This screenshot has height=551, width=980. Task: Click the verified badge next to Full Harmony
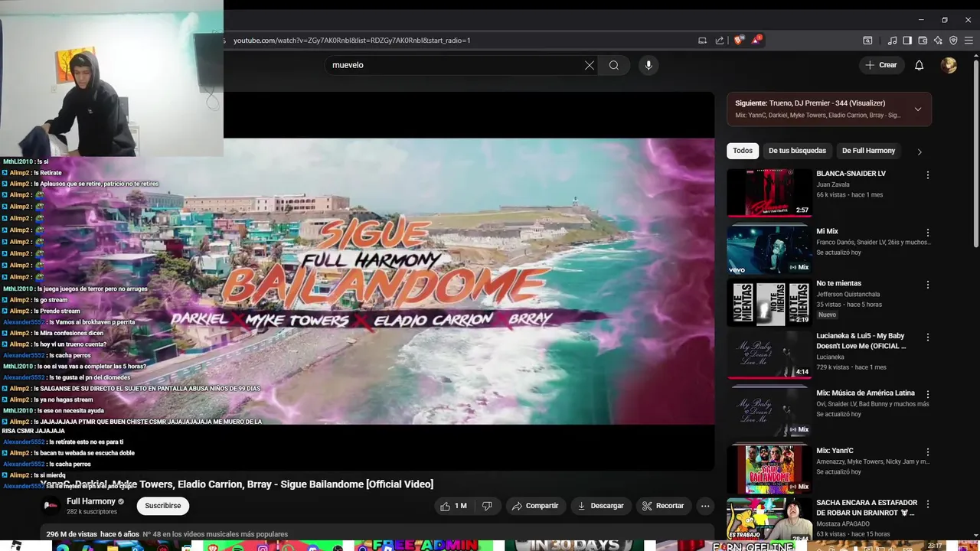point(121,501)
